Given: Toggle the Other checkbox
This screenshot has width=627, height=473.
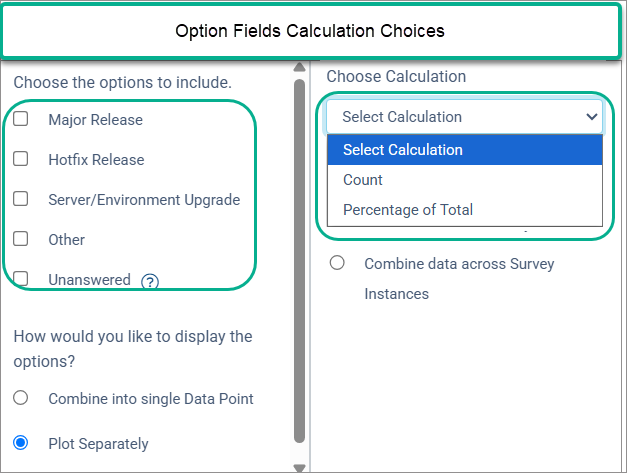Looking at the screenshot, I should pos(21,239).
